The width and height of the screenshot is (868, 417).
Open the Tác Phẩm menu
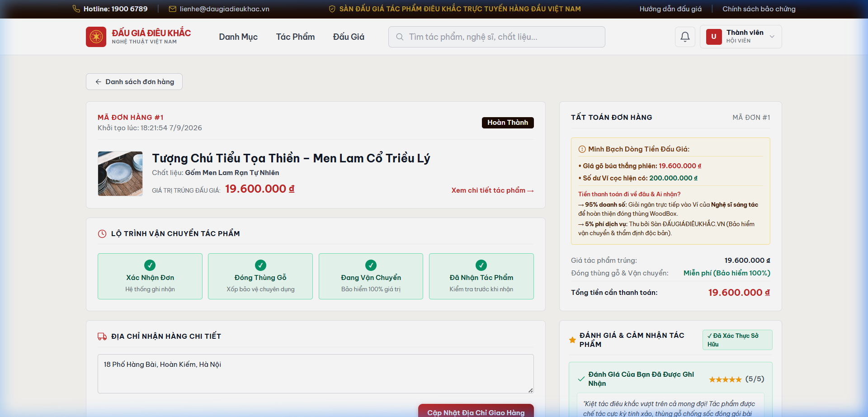pos(295,37)
